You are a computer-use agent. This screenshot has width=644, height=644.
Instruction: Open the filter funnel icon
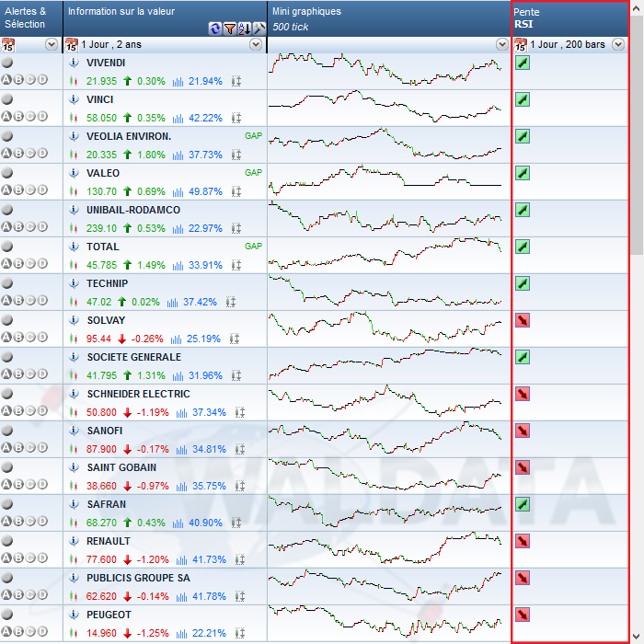click(230, 29)
